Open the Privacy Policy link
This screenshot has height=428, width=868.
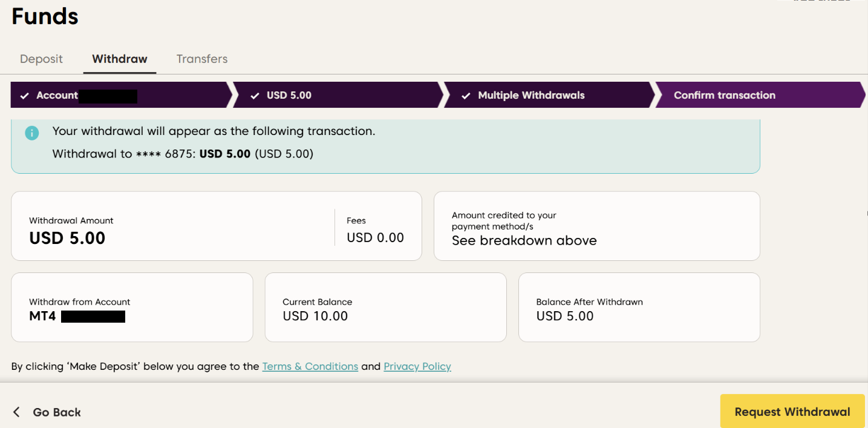417,366
